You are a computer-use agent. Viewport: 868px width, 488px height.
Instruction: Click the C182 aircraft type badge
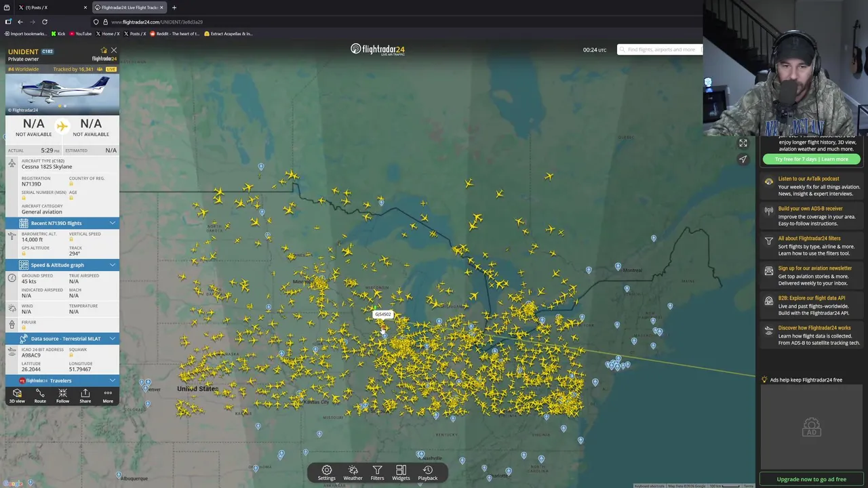pos(47,52)
